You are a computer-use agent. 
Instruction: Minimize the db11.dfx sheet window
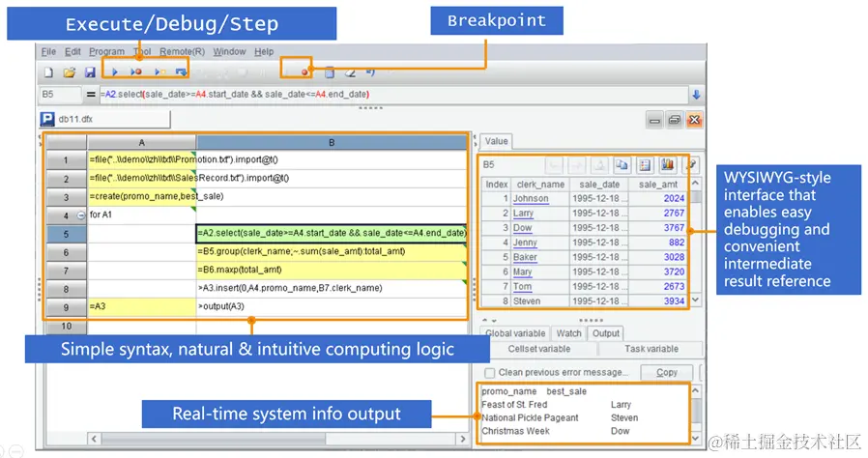654,120
